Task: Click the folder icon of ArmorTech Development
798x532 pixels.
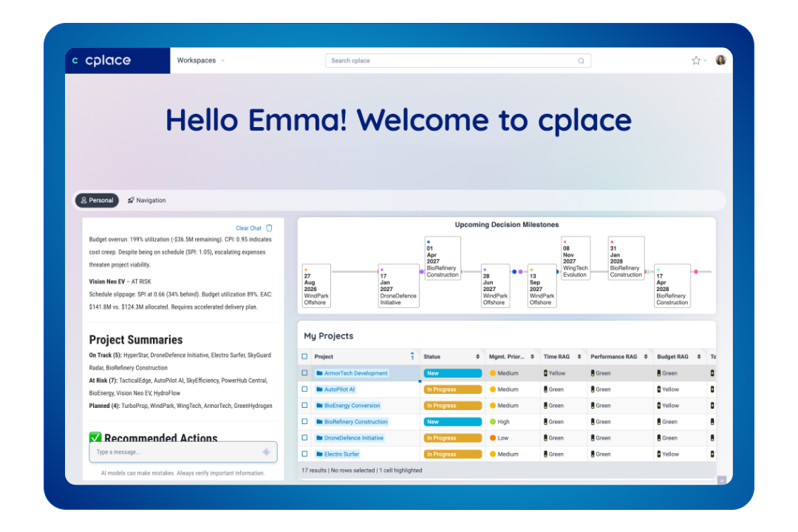Action: [320, 373]
